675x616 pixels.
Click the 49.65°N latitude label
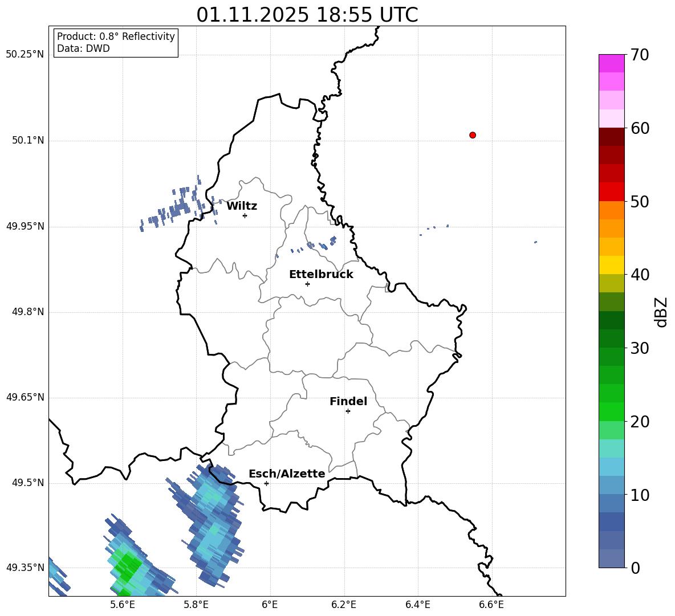[x=25, y=397]
